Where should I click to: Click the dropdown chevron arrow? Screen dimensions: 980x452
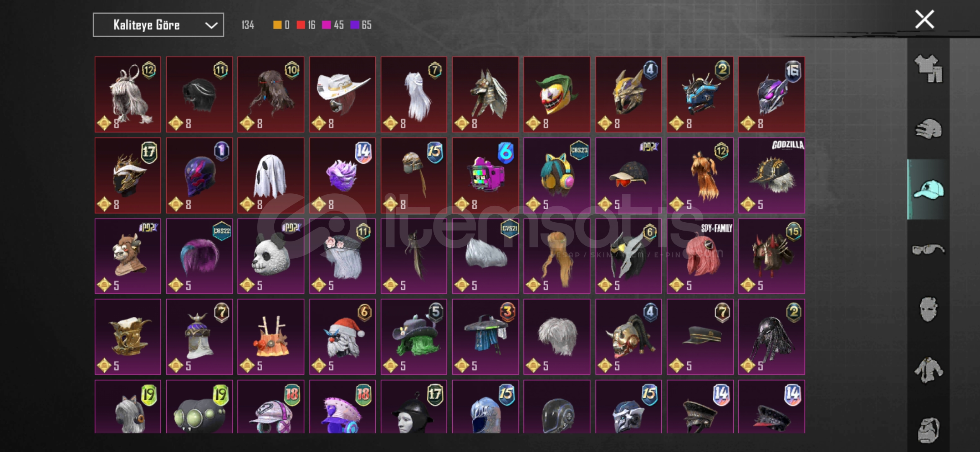[211, 26]
